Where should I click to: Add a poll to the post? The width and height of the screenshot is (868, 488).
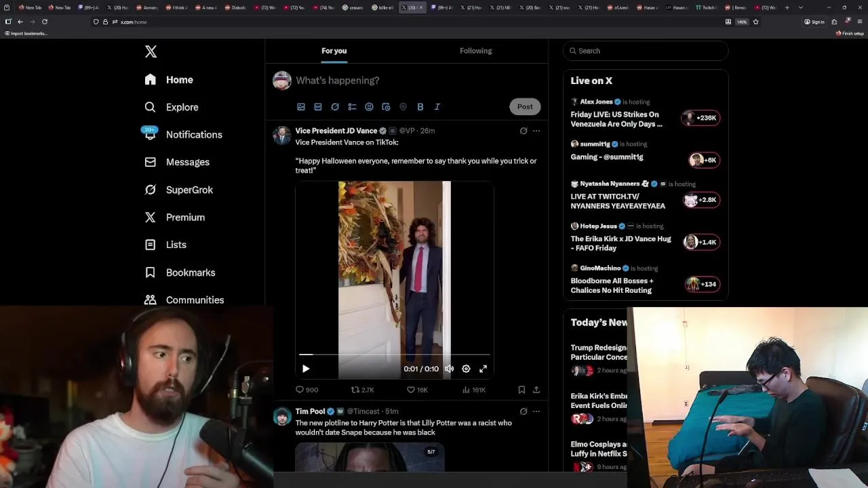click(352, 106)
